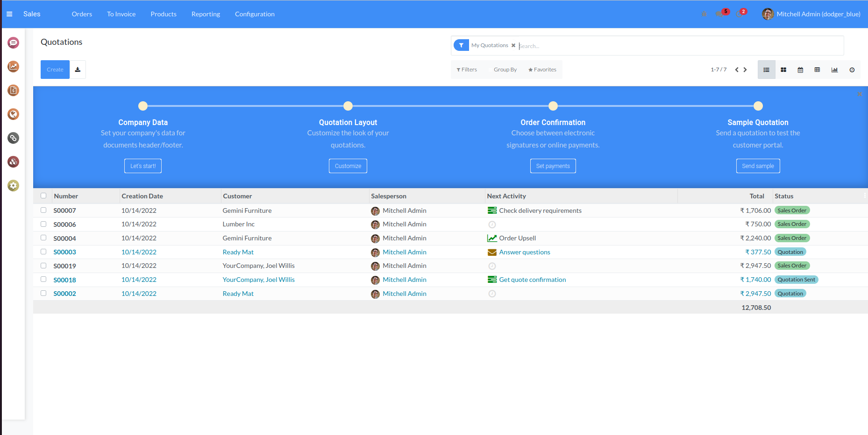
Task: Open the Favorites dropdown
Action: pyautogui.click(x=542, y=70)
